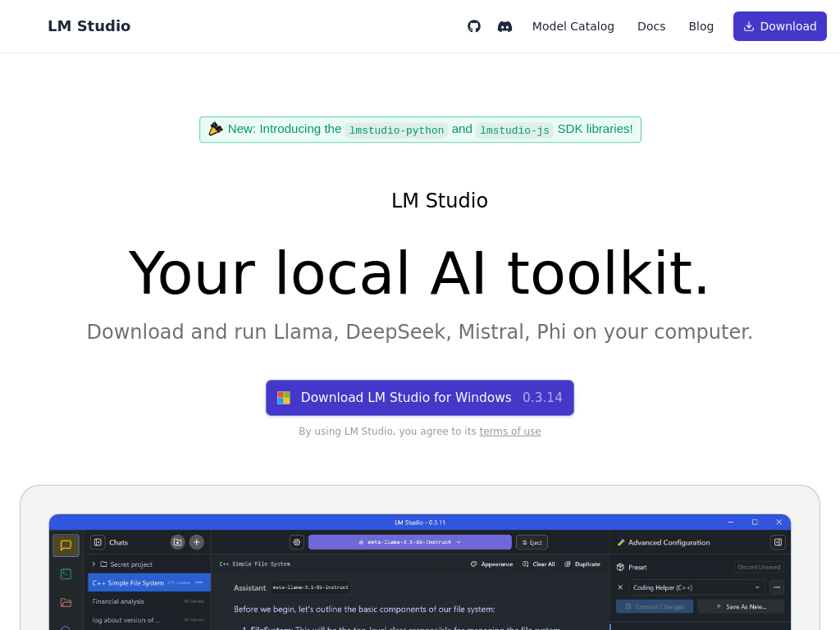Click the Save As New... button
Image resolution: width=840 pixels, height=630 pixels.
(x=741, y=606)
